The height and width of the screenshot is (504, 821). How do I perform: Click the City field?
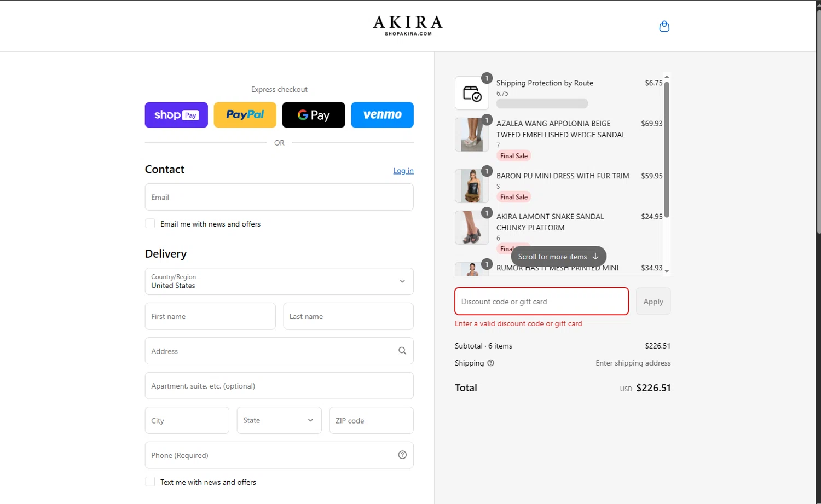(187, 420)
